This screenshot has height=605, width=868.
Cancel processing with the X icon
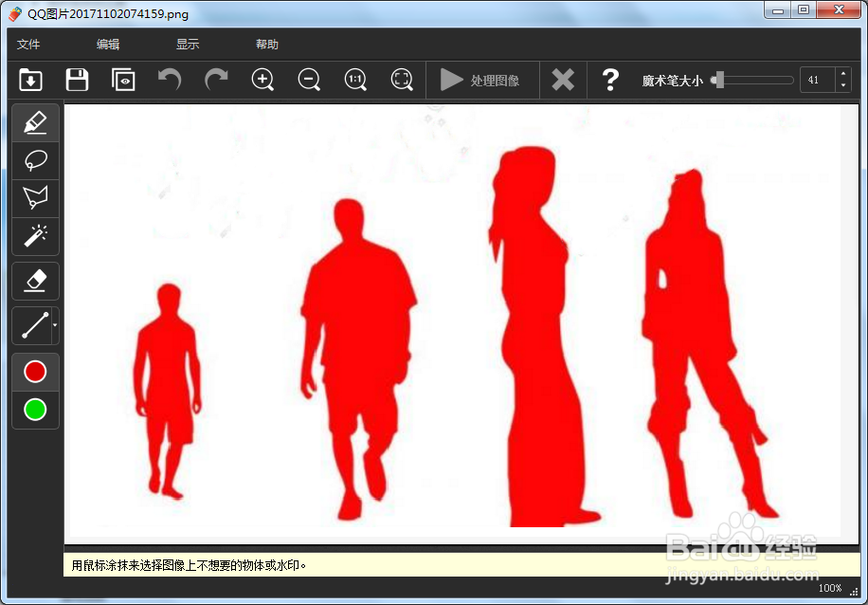tap(563, 81)
